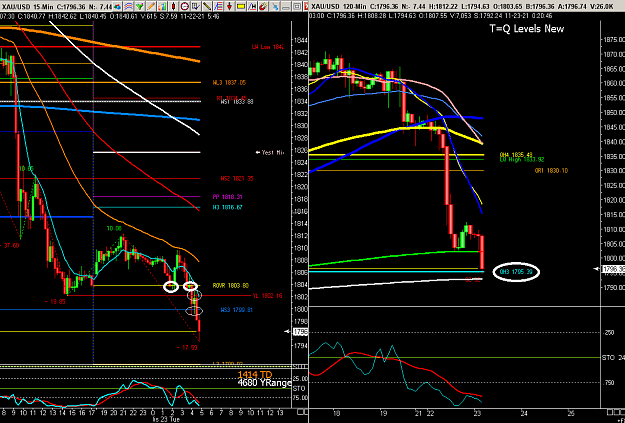Image resolution: width=625 pixels, height=423 pixels.
Task: Select the red down arrow marker tool
Action: click(230, 6)
